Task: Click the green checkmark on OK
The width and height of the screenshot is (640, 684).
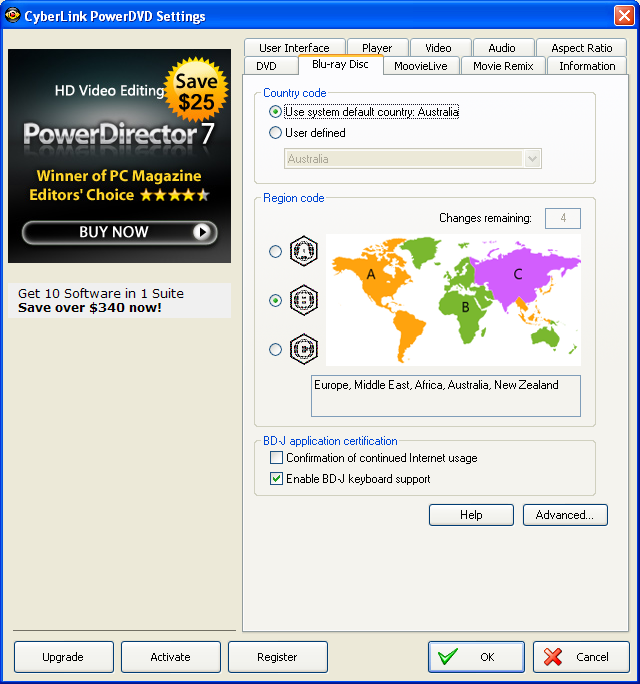Action: tap(448, 657)
